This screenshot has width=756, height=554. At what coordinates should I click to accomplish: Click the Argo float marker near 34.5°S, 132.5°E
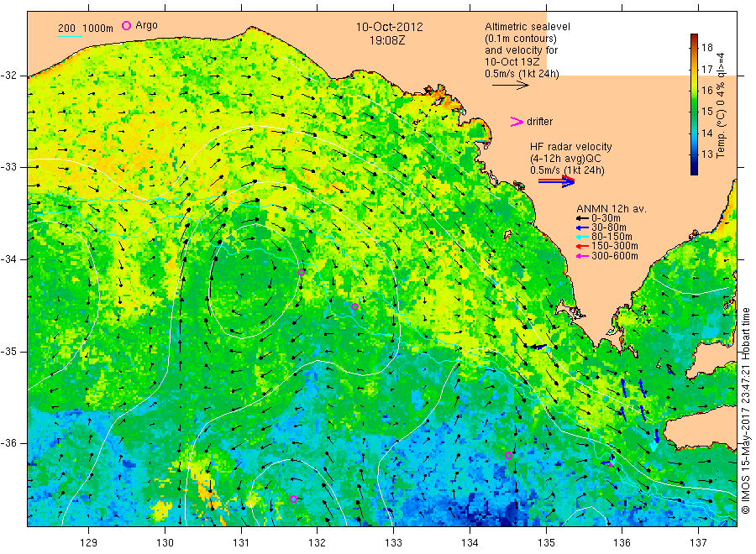coord(354,306)
